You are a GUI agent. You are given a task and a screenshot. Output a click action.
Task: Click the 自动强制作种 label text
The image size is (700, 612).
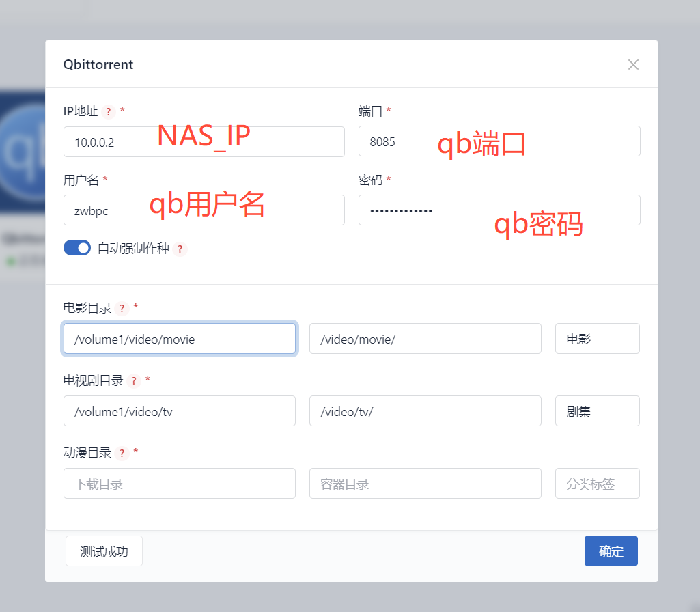pyautogui.click(x=133, y=248)
